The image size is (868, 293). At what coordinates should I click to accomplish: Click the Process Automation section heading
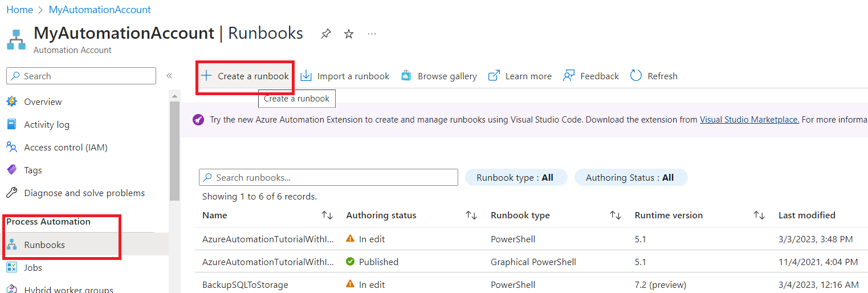click(48, 221)
